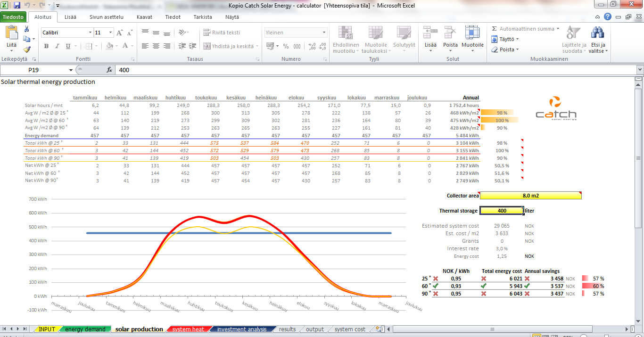This screenshot has width=644, height=337.
Task: Click the Increase Indent icon
Action: (x=191, y=46)
